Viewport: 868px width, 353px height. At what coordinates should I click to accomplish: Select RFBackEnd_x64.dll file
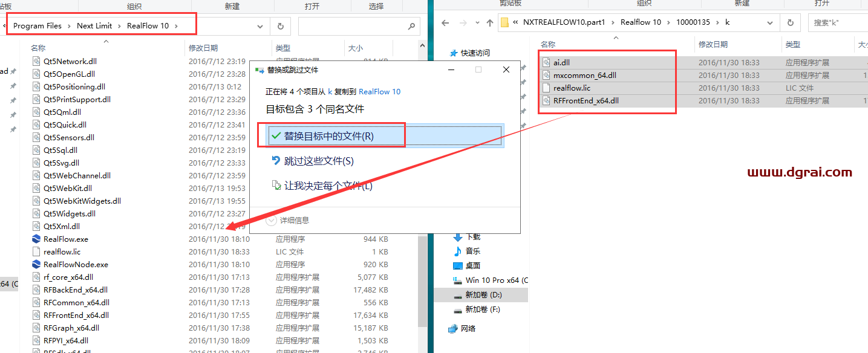click(x=76, y=290)
